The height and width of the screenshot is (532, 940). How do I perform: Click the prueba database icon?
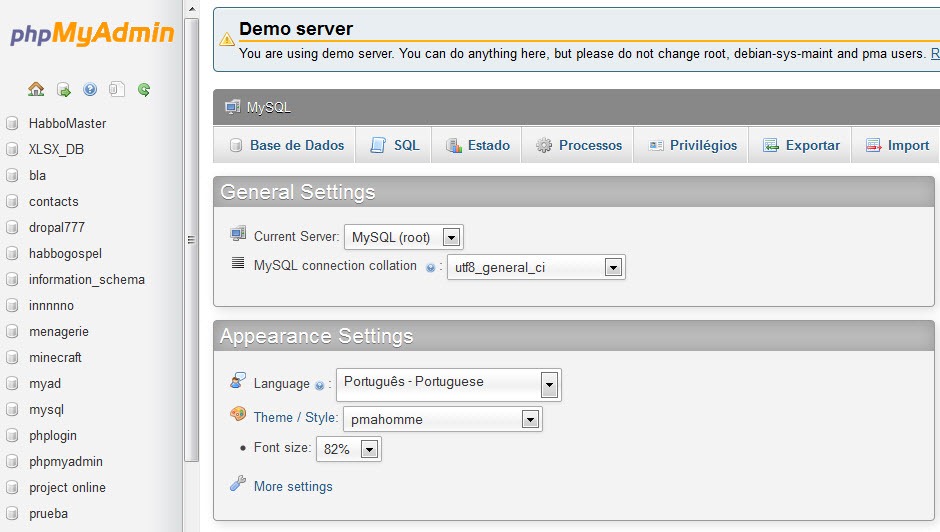click(x=12, y=514)
